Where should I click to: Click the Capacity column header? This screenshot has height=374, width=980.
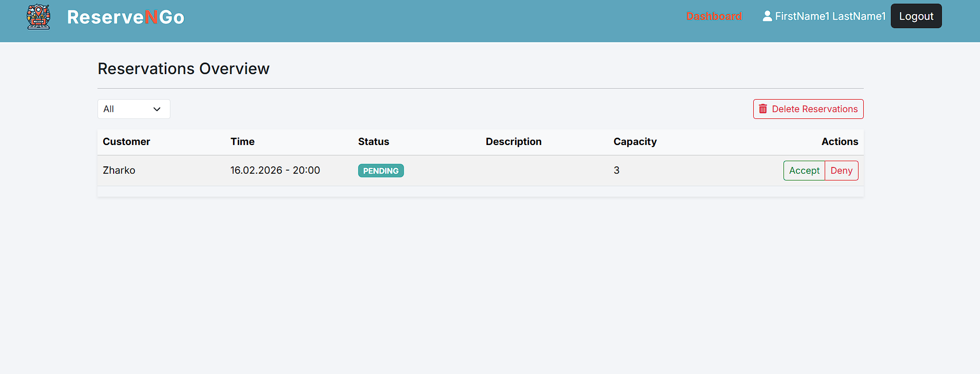pyautogui.click(x=634, y=142)
